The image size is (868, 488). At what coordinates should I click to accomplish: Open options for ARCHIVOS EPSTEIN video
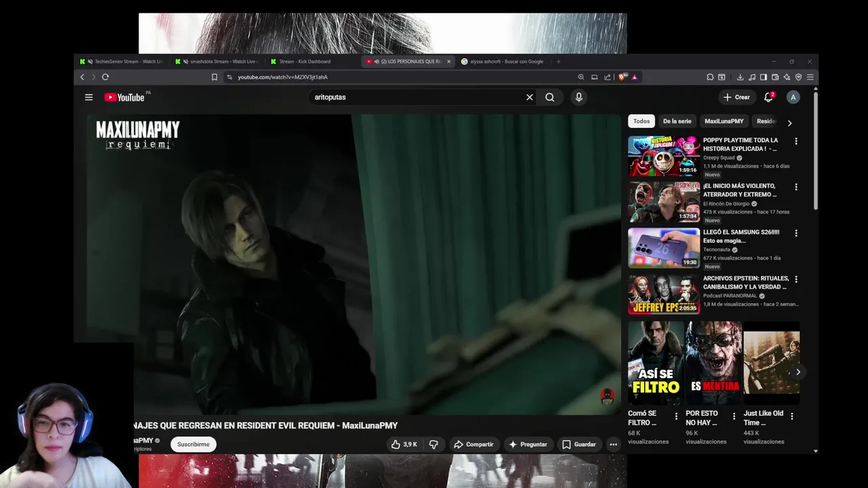[x=796, y=279]
